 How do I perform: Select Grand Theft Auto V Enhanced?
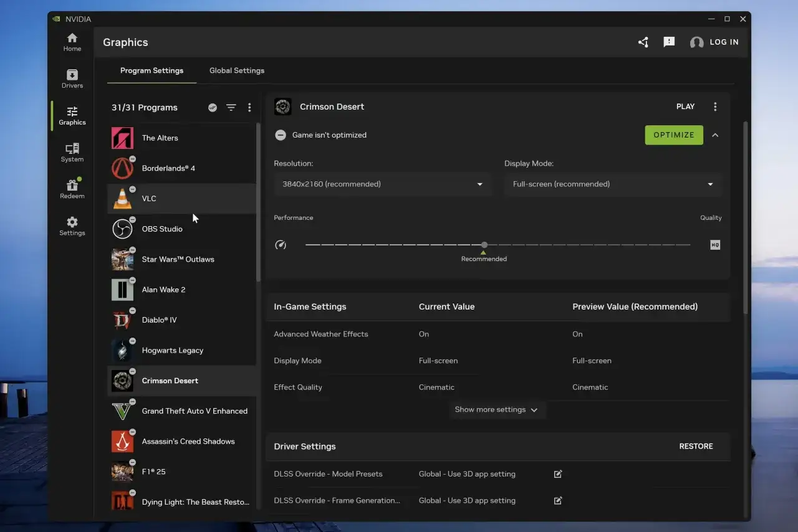tap(181, 411)
